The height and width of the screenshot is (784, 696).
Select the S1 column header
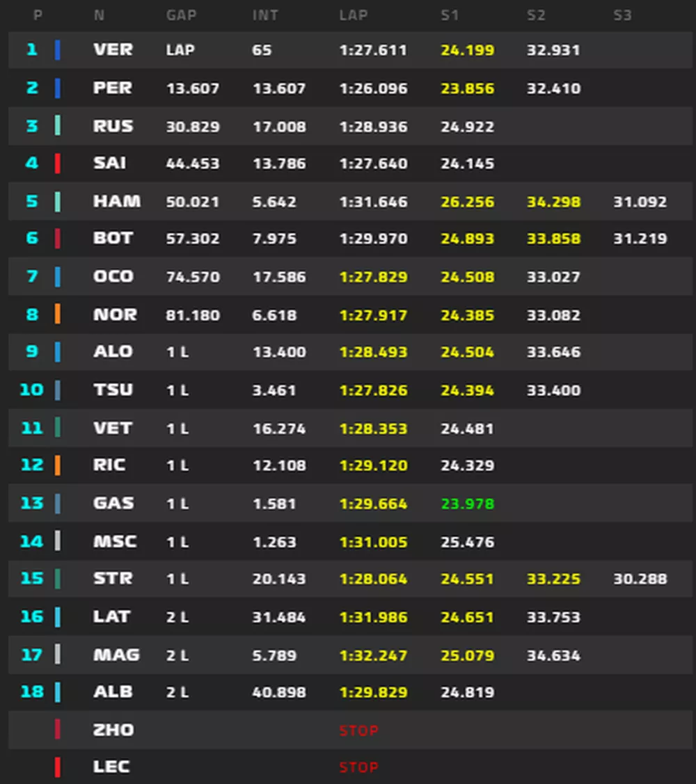(450, 15)
